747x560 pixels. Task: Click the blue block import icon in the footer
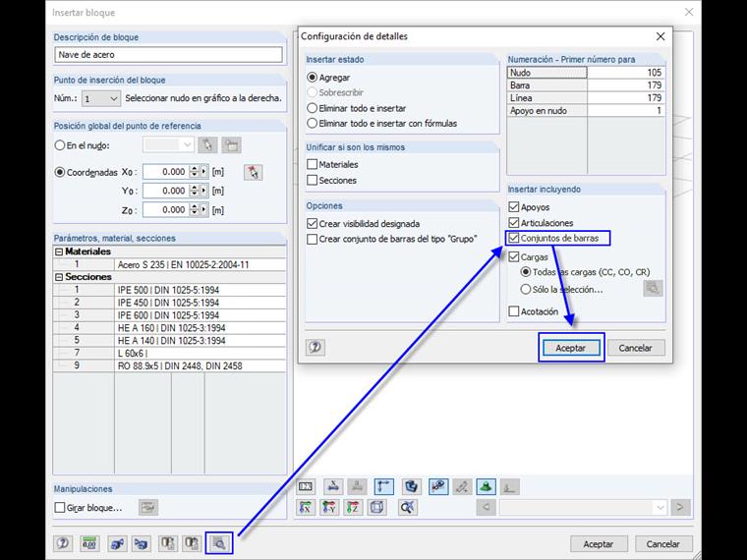click(117, 543)
